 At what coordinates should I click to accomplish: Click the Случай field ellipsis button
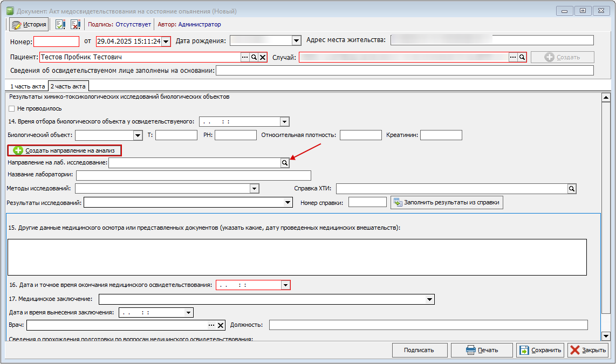click(x=513, y=57)
